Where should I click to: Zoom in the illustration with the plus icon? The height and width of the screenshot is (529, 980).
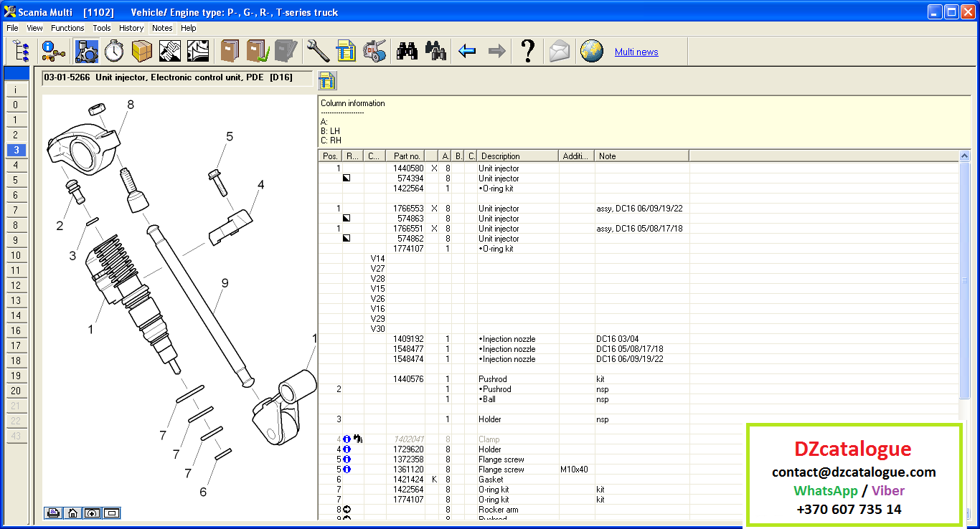92,513
